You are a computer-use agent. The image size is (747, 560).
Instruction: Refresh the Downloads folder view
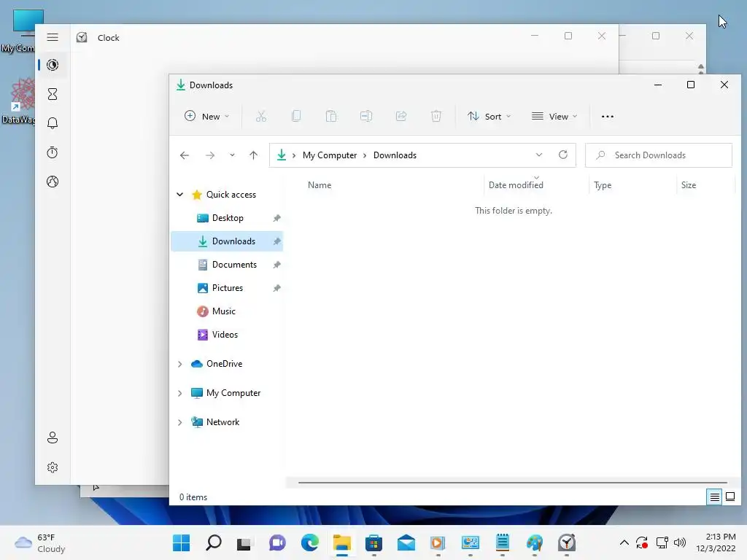coord(563,155)
